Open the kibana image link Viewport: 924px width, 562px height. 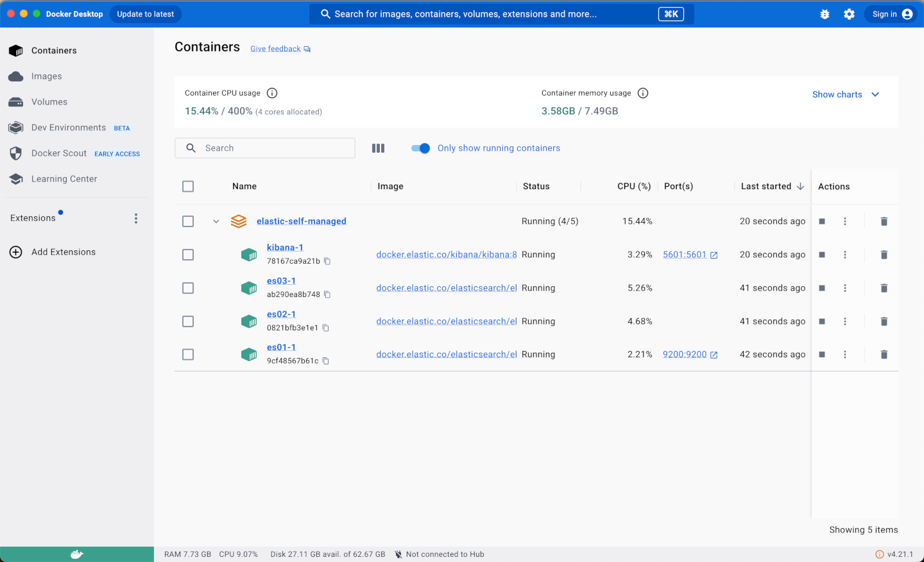(x=447, y=255)
